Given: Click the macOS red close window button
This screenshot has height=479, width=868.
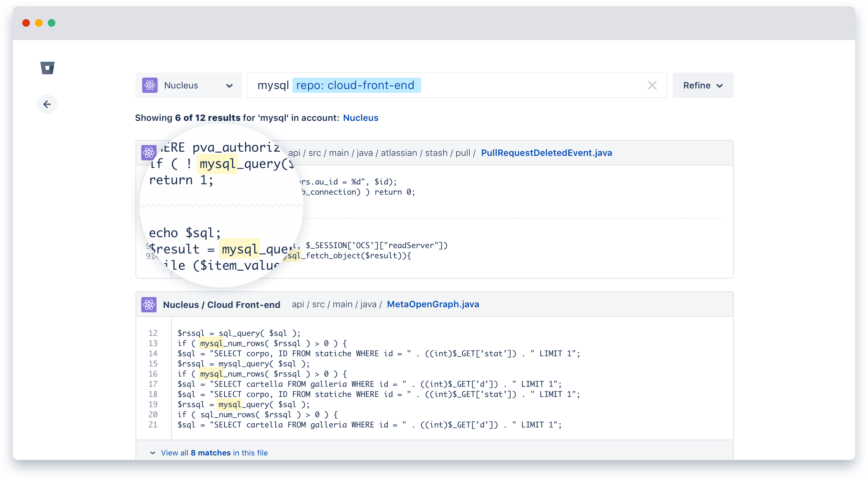Looking at the screenshot, I should tap(26, 23).
